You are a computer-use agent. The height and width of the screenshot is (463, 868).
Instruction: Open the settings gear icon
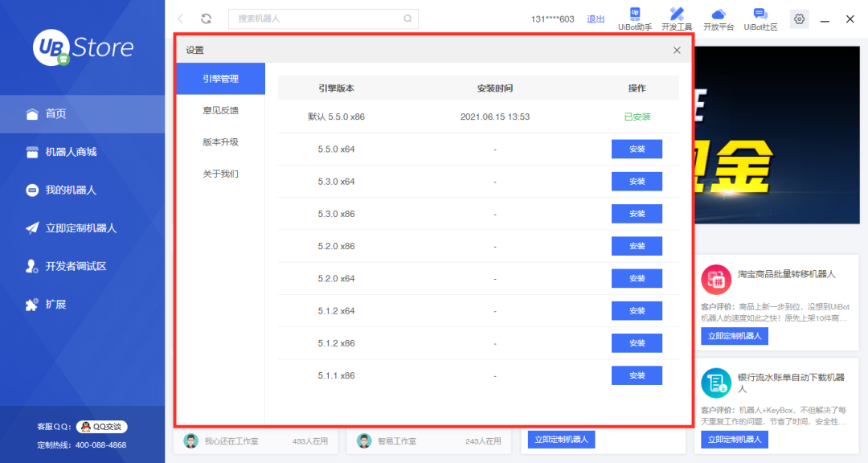click(x=800, y=18)
